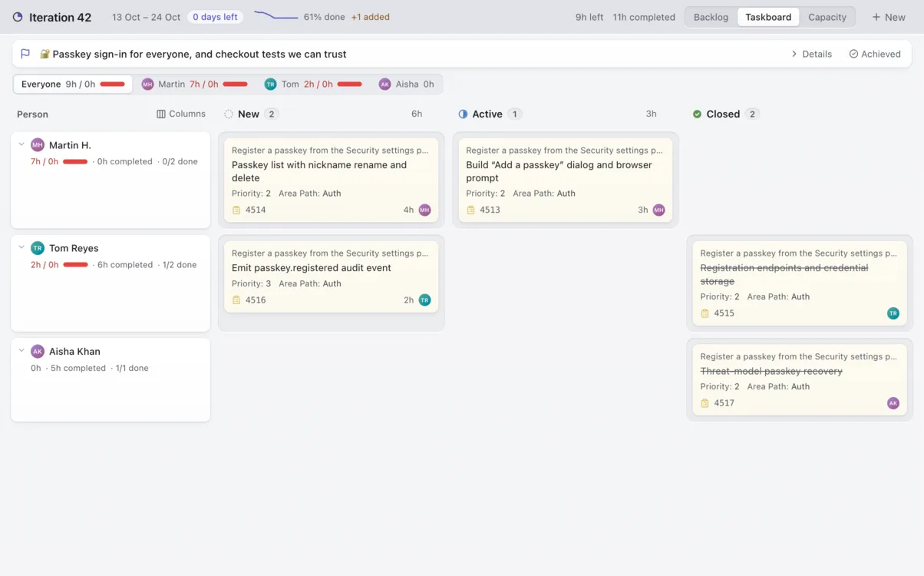Click Aisha Khan avatar in Person list
The image size is (924, 576).
[x=38, y=351]
